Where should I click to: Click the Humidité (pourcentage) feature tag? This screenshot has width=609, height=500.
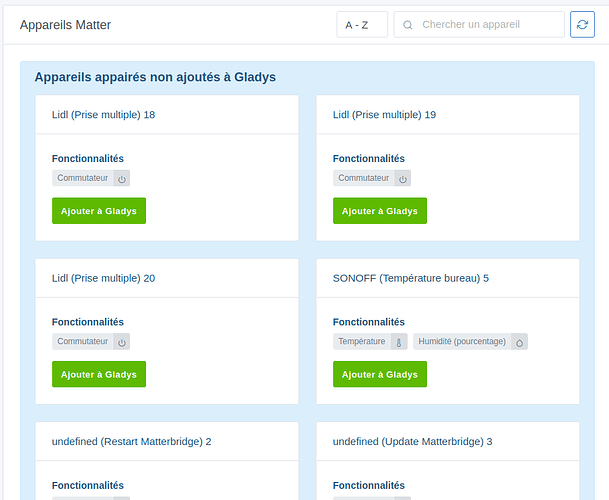click(x=462, y=342)
